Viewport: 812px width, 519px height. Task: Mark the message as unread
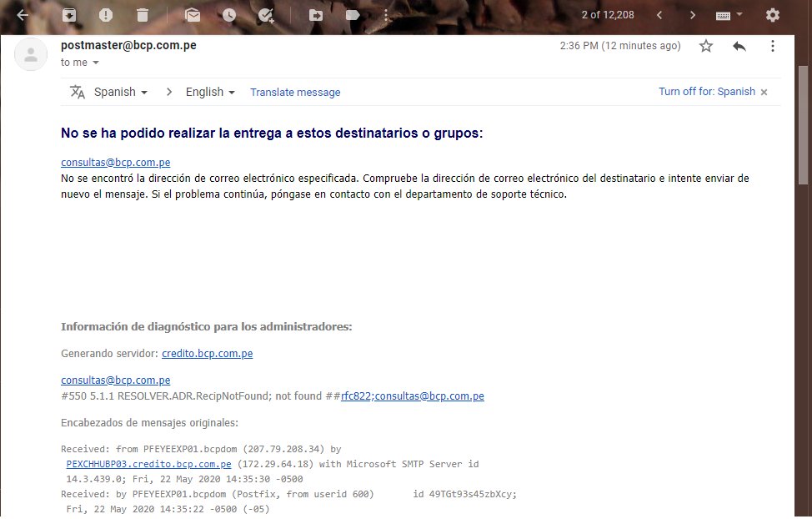193,15
